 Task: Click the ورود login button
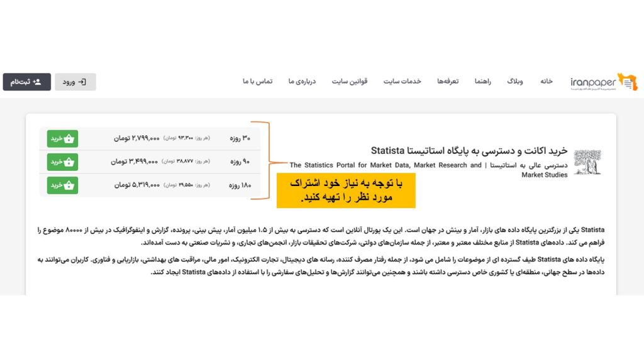[75, 82]
